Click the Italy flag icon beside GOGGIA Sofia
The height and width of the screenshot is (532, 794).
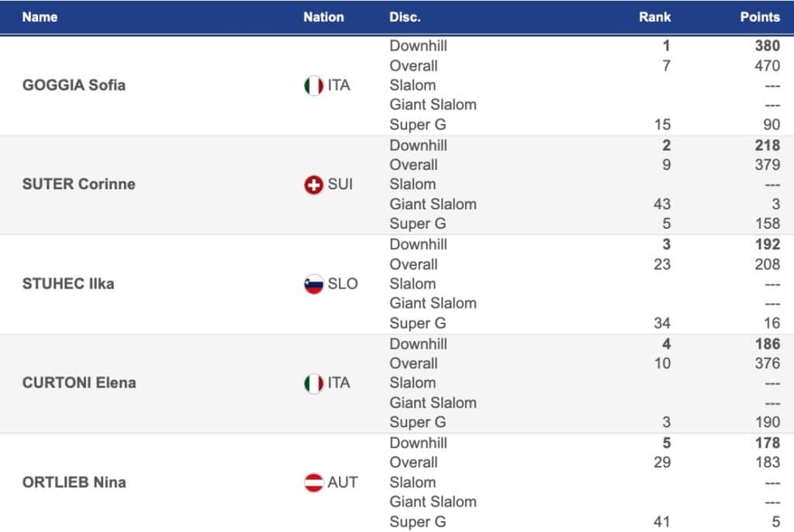tap(313, 85)
